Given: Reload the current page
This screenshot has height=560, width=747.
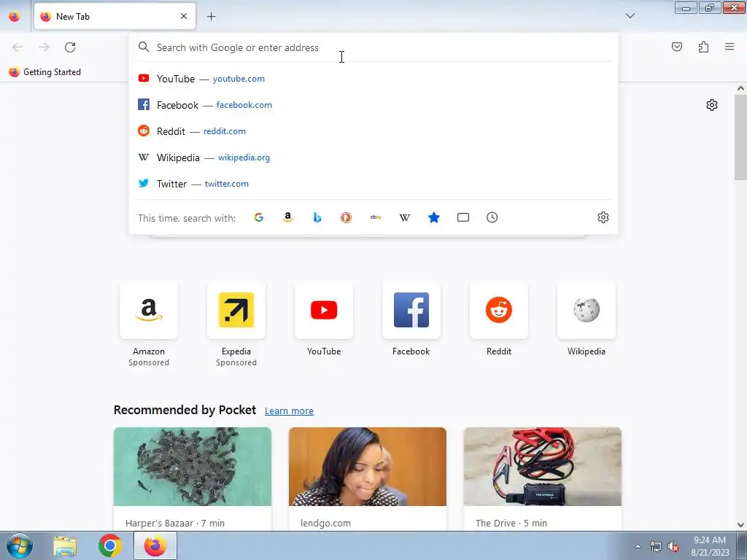Looking at the screenshot, I should pyautogui.click(x=70, y=47).
